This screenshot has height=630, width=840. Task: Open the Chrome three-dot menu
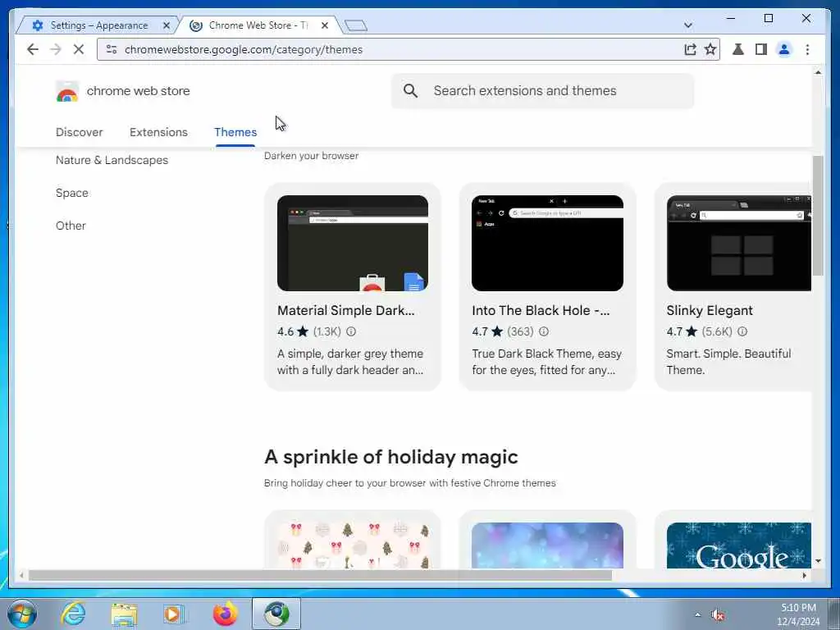[x=807, y=49]
